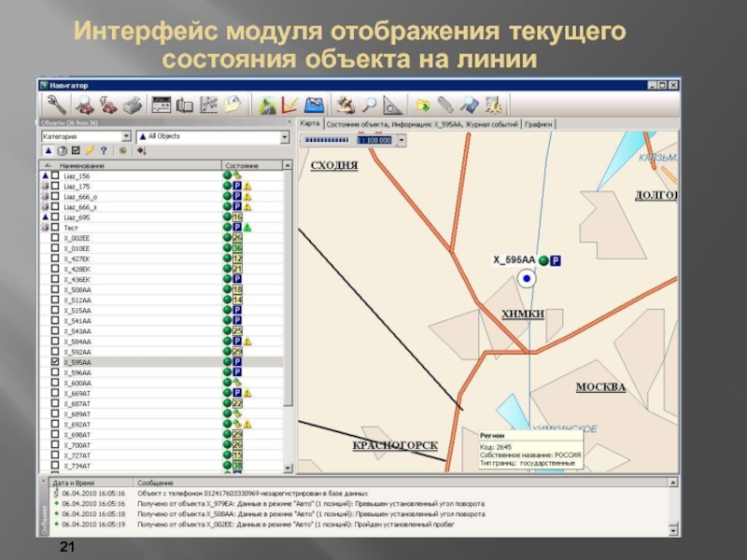
Task: Open the road route icon in toolbar
Action: [267, 105]
